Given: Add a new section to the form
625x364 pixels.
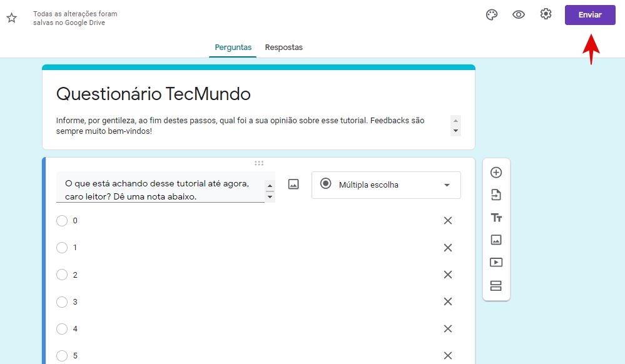Looking at the screenshot, I should [496, 285].
